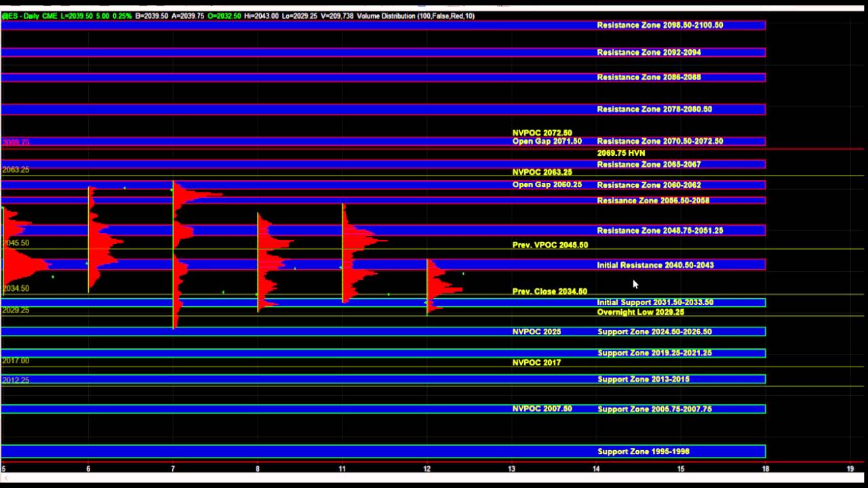Click the 2034.50 price marker at left edge
Image resolution: width=868 pixels, height=488 pixels.
click(x=16, y=289)
